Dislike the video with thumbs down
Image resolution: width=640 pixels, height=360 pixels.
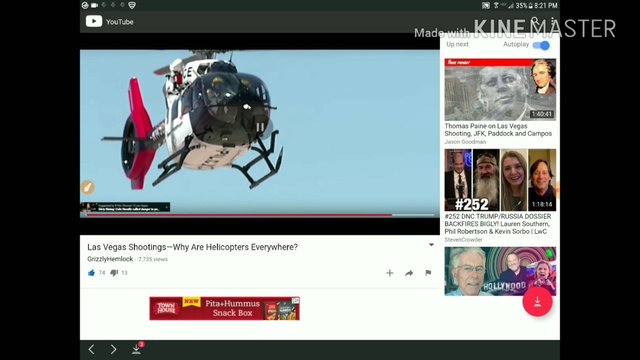114,273
